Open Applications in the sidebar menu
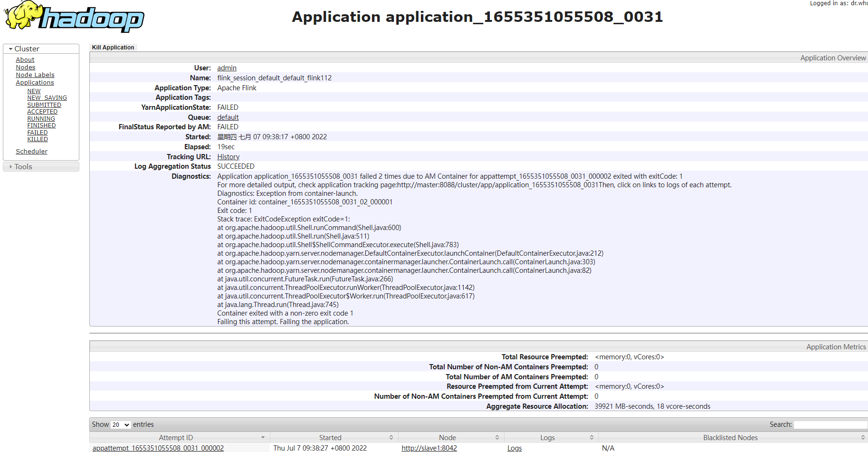868x452 pixels. 35,82
